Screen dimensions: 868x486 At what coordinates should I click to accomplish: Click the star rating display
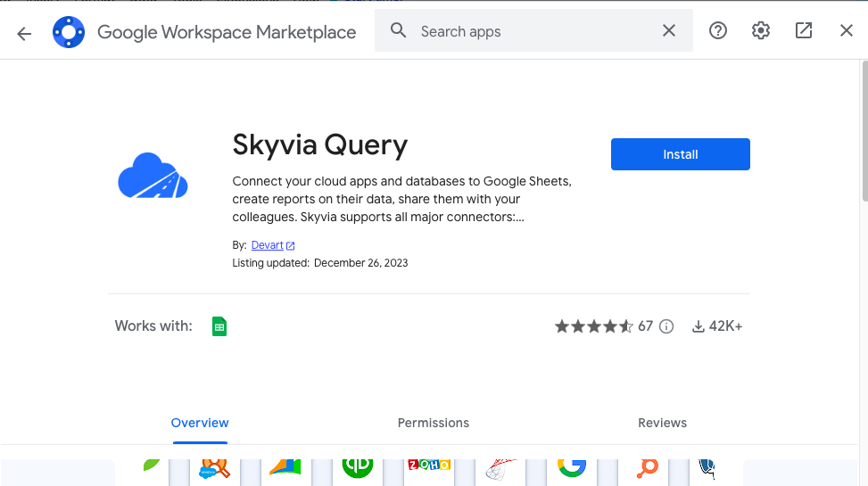click(594, 326)
